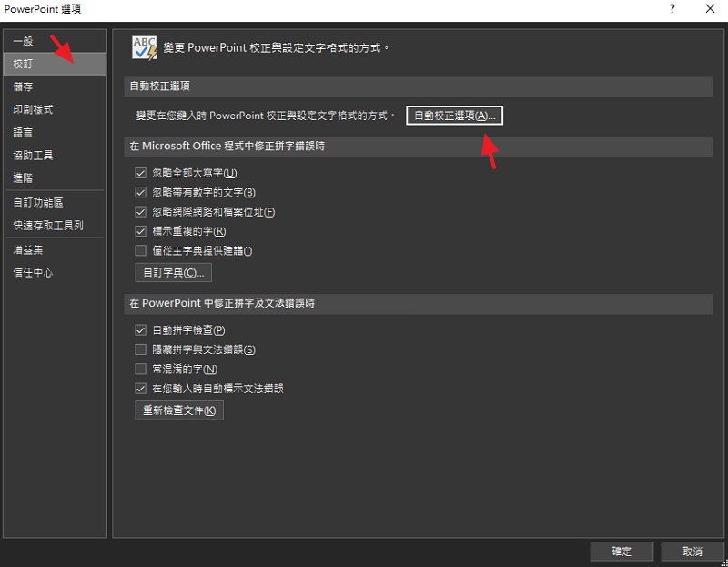Confirm with the 確定 button
Viewport: 728px width, 567px height.
click(x=622, y=552)
